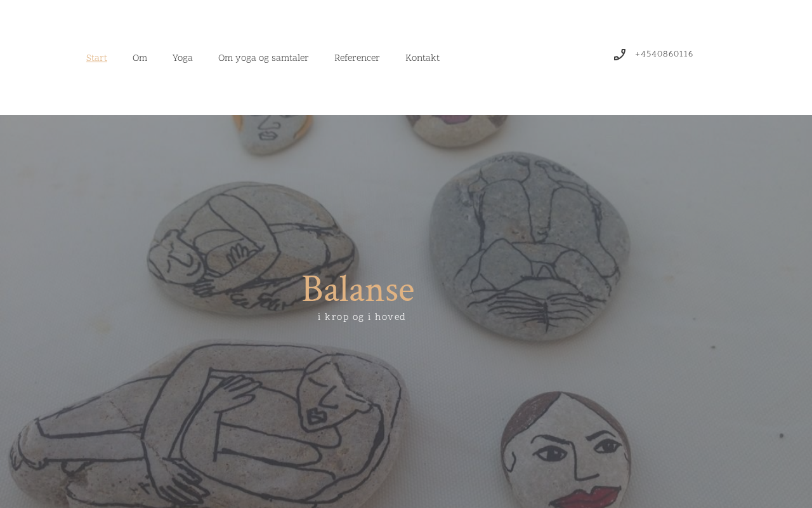Open the Yoga page
Screen dimensions: 812x508
pyautogui.click(x=183, y=58)
